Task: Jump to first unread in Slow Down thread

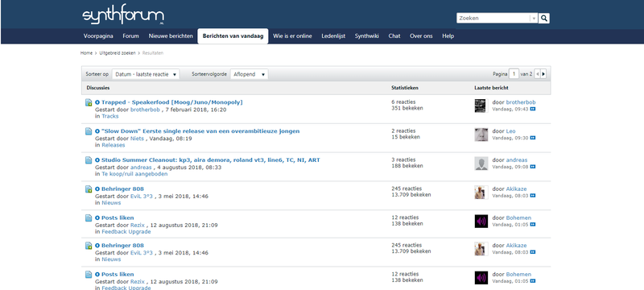Action: click(x=97, y=131)
